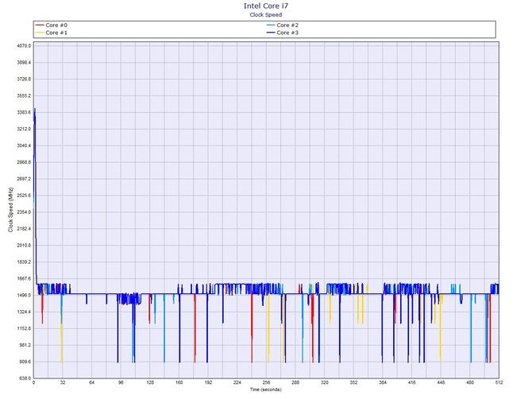Click the Core #3 legend entry
The width and height of the screenshot is (532, 399).
[x=283, y=33]
